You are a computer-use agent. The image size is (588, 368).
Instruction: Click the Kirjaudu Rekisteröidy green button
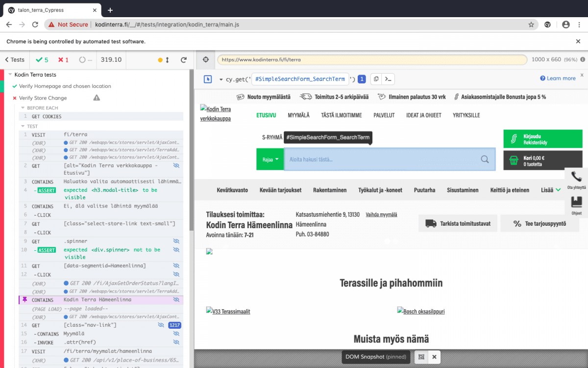543,139
